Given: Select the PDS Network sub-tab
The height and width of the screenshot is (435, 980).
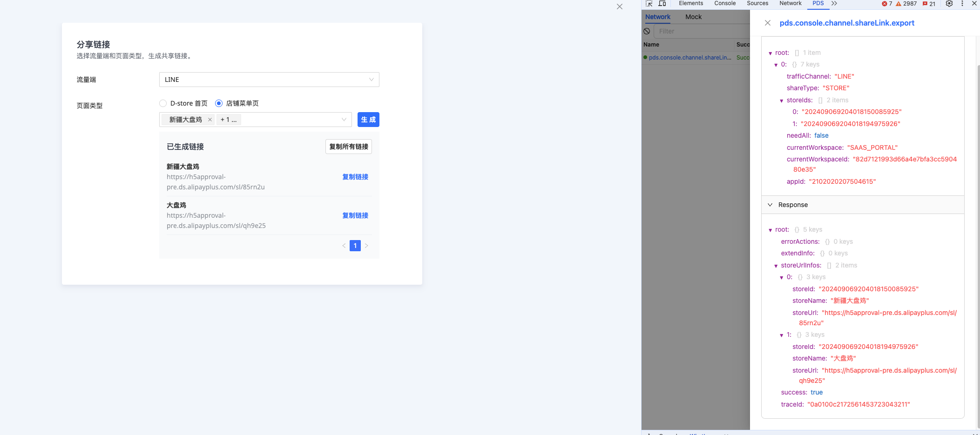Looking at the screenshot, I should tap(658, 17).
